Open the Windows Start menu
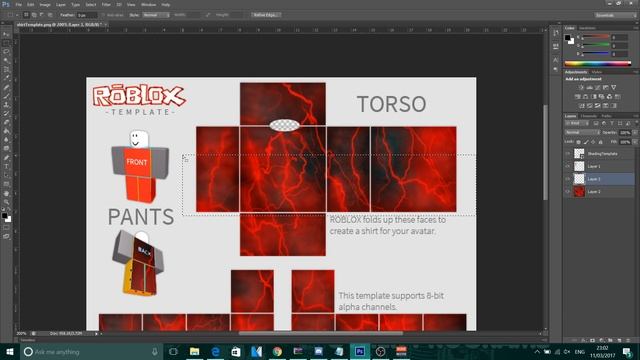The width and height of the screenshot is (640, 360). tap(10, 351)
